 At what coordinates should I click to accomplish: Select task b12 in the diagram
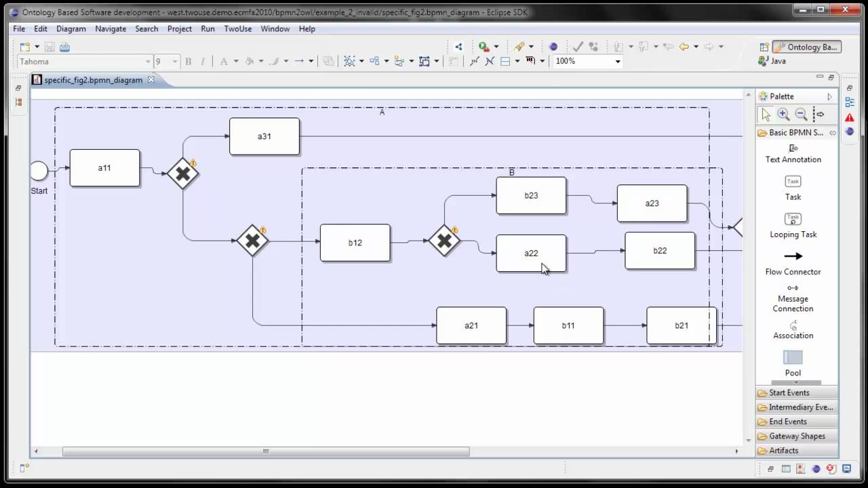point(355,243)
